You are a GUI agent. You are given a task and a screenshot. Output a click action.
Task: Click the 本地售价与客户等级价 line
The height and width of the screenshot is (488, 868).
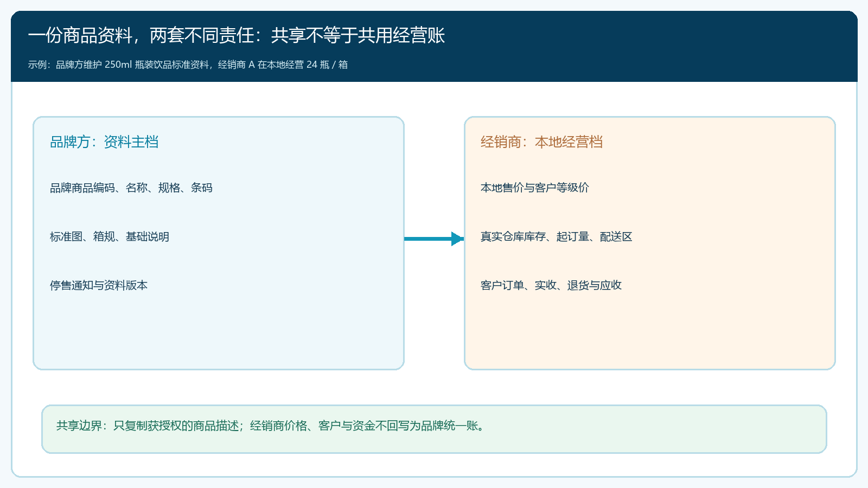pos(535,188)
